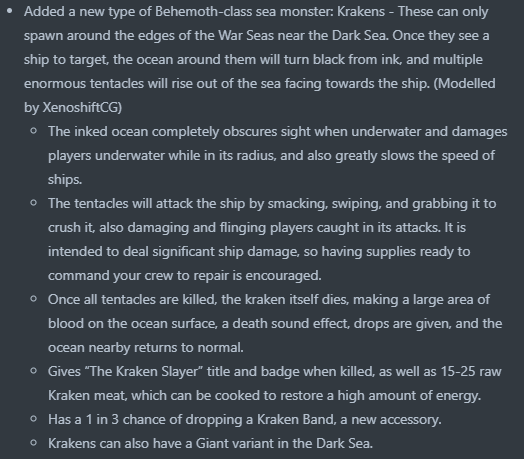
Task: Click the word "Krakens" in the first line
Action: 361,12
